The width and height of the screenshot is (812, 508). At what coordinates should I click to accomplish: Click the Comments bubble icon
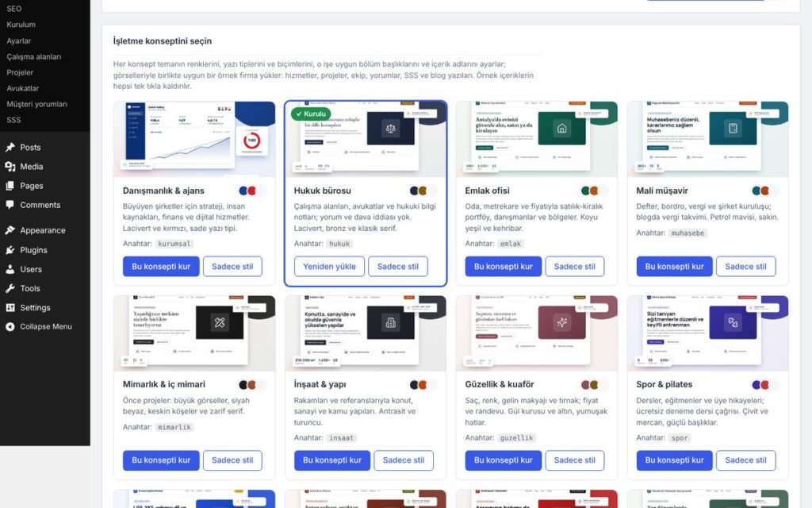(10, 205)
